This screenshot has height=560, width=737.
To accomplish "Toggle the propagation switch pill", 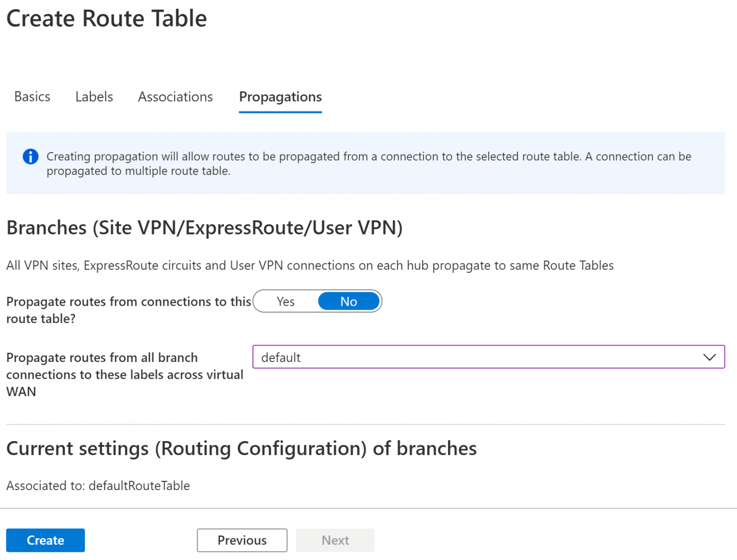I will (x=318, y=301).
